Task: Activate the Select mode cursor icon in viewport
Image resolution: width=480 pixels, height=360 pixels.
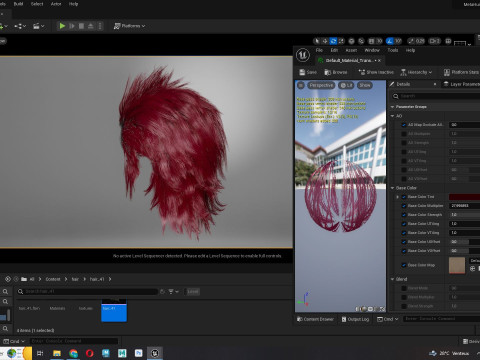Action: pos(317,41)
